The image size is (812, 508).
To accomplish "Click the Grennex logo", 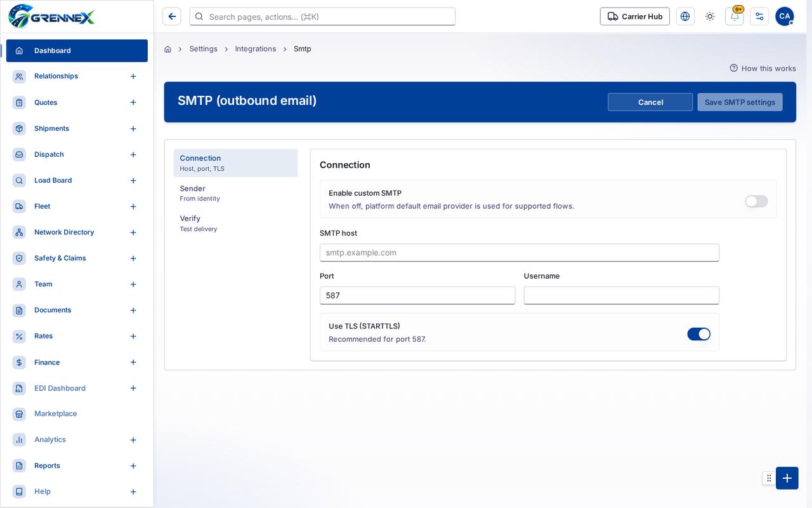I will click(x=51, y=16).
